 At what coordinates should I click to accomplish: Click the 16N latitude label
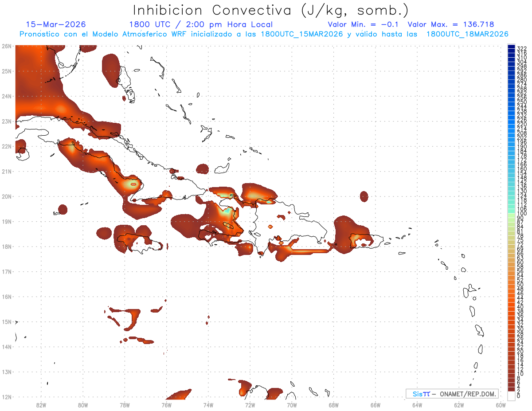pyautogui.click(x=6, y=297)
